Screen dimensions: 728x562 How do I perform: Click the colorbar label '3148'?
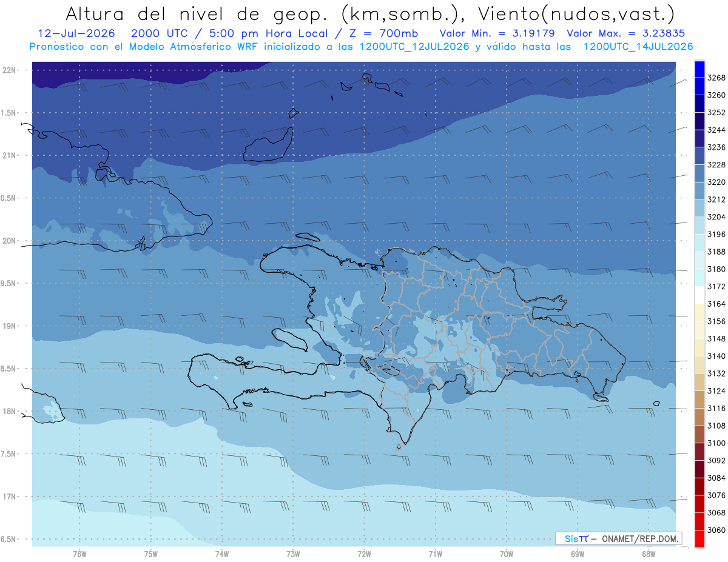click(x=716, y=339)
